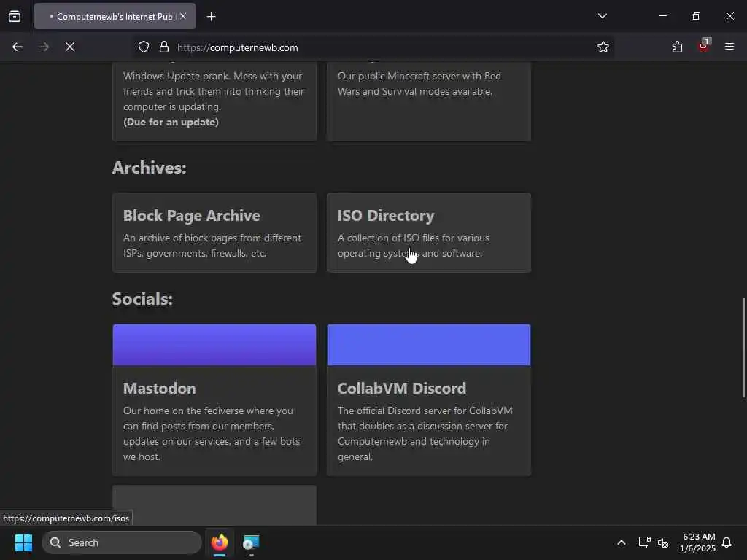Stop loading the page
Screen dimensions: 747x560
pyautogui.click(x=70, y=47)
